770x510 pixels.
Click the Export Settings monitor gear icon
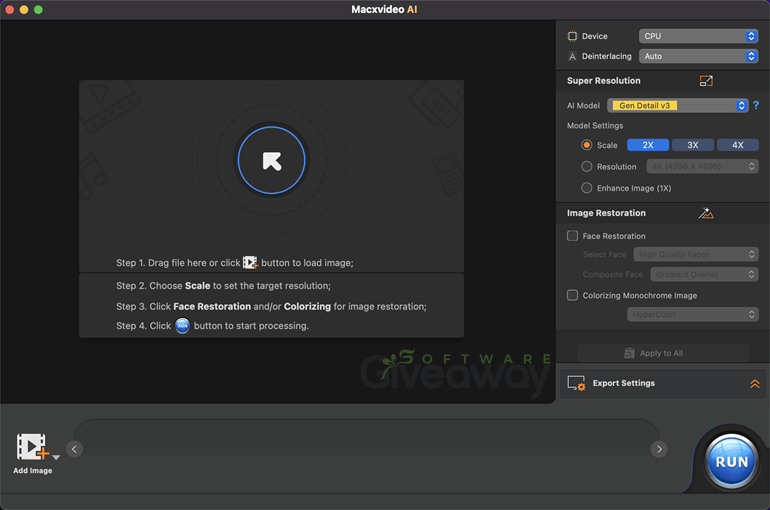(576, 383)
